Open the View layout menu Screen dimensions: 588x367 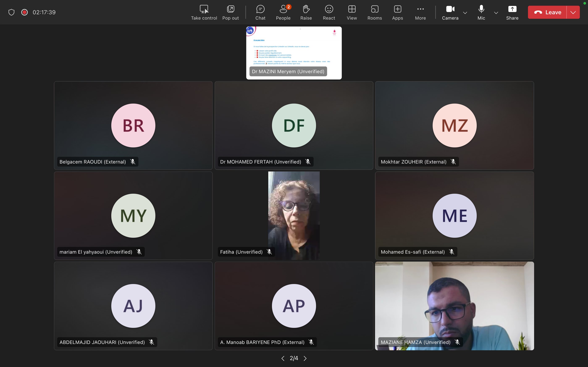(352, 12)
